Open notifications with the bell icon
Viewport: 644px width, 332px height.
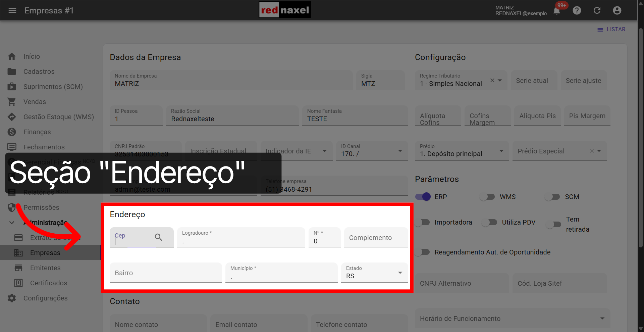(556, 10)
